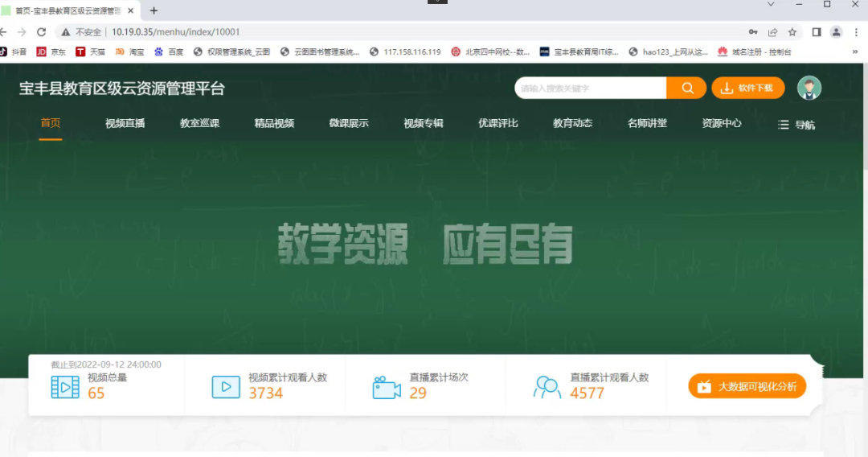Click the 直播累计观看人数 people icon

click(547, 387)
